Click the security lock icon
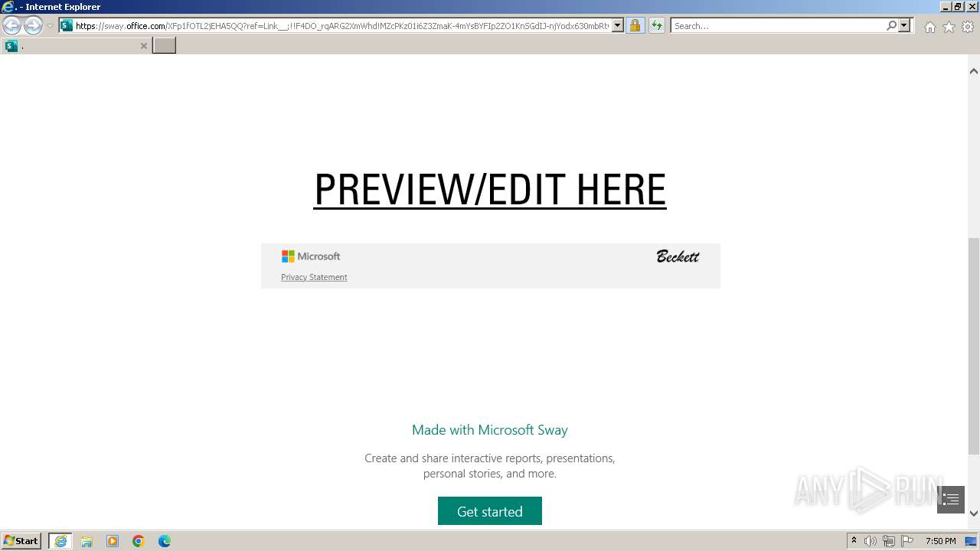Viewport: 980px width, 551px height. (x=635, y=25)
